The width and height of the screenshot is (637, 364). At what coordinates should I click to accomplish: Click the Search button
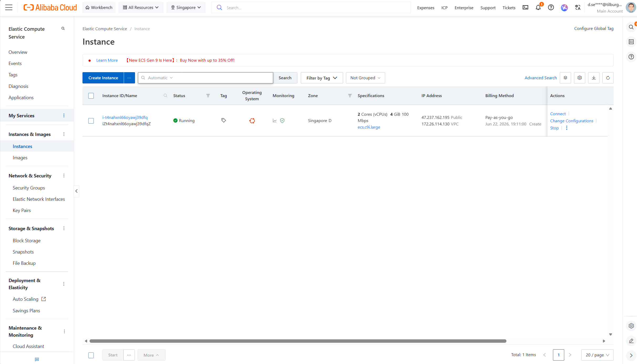click(285, 78)
